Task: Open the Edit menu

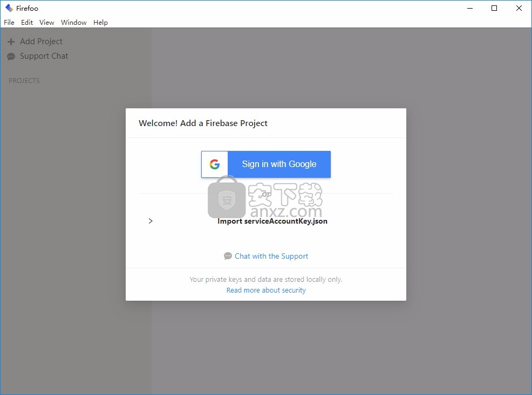Action: pos(27,22)
